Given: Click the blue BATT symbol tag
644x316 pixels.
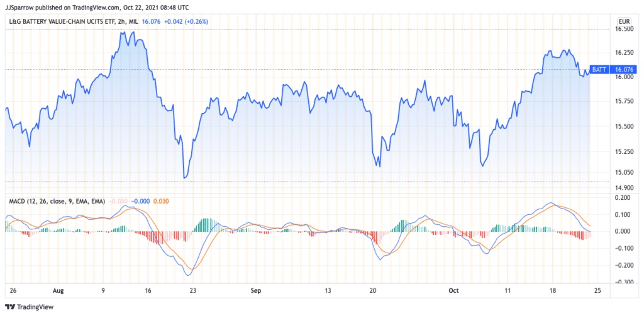Looking at the screenshot, I should (599, 69).
